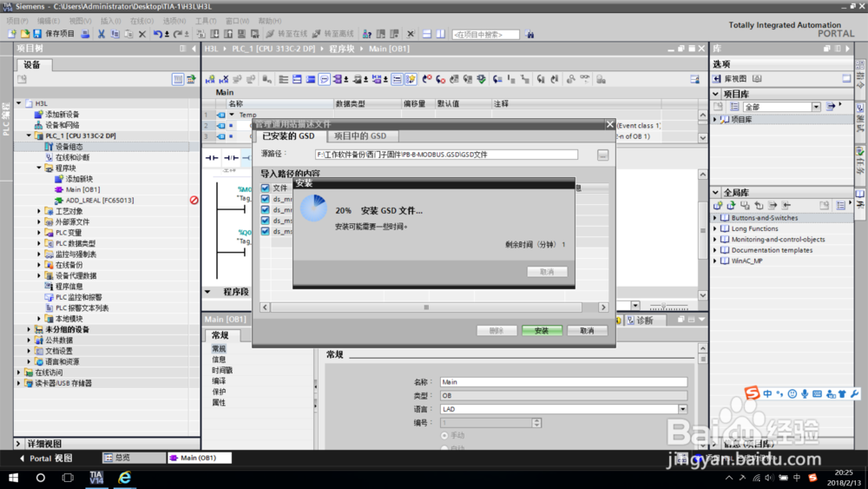This screenshot has height=489, width=868.
Task: Select the 手动 radio button
Action: point(444,436)
